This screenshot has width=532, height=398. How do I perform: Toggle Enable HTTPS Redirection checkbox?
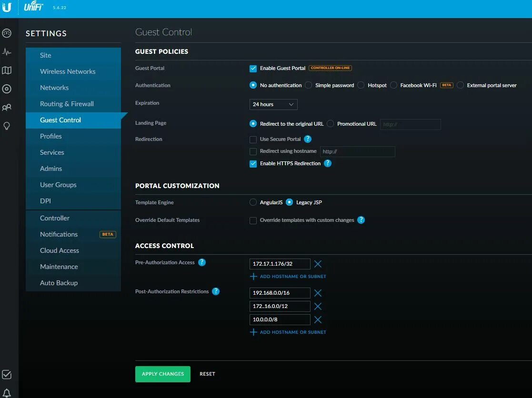[x=253, y=164]
